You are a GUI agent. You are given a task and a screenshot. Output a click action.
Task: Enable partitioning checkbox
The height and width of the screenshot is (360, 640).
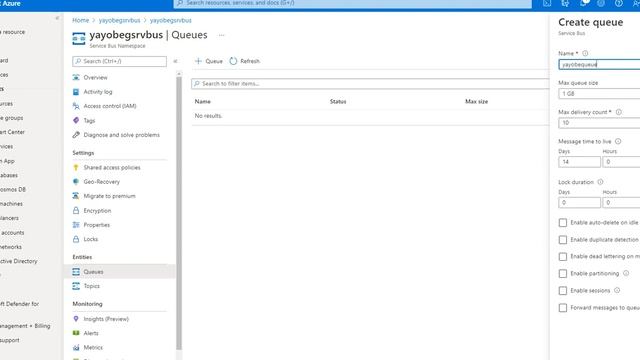[x=563, y=273]
